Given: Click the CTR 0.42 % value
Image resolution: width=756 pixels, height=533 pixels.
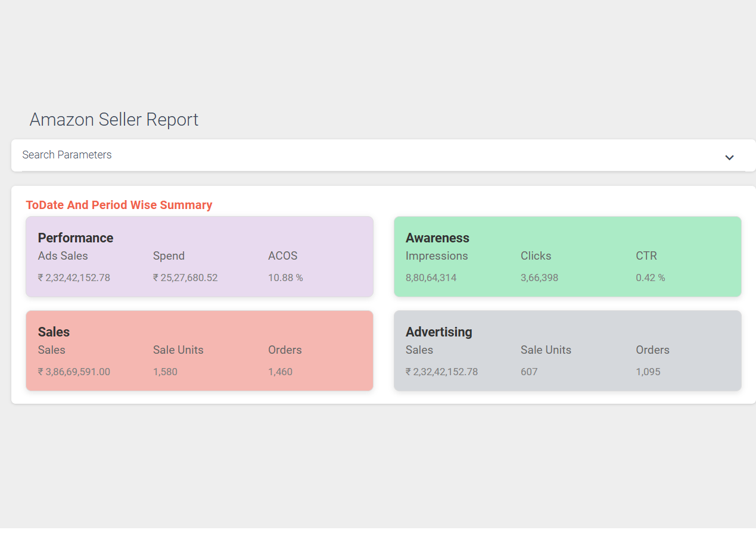Looking at the screenshot, I should click(650, 278).
